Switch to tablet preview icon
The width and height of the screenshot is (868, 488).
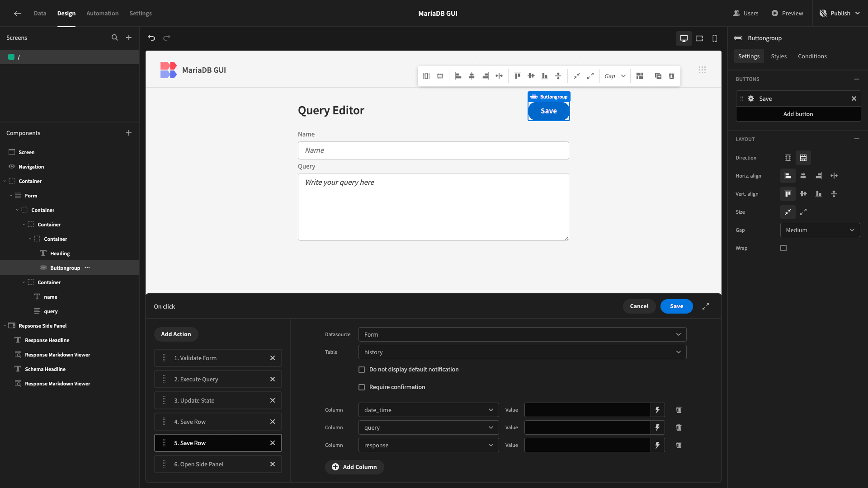point(699,38)
